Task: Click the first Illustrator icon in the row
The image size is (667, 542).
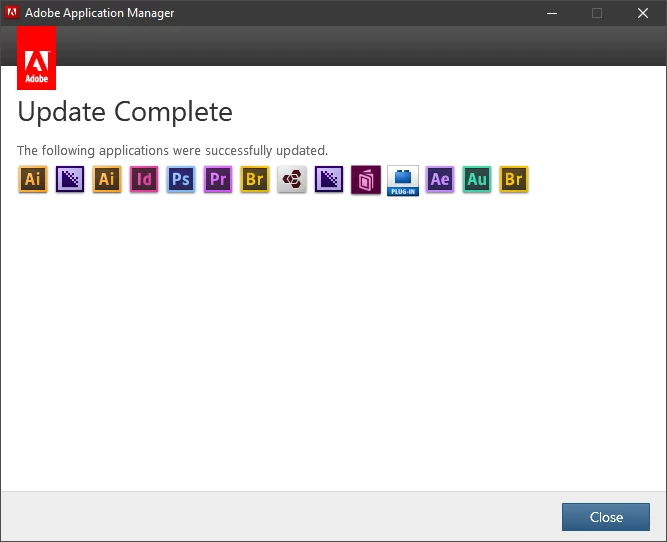Action: pyautogui.click(x=33, y=179)
